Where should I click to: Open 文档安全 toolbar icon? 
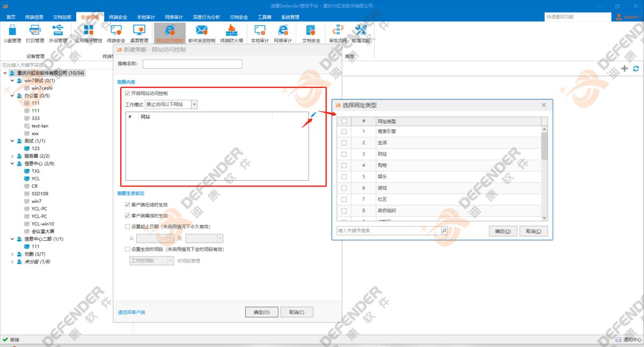(311, 31)
